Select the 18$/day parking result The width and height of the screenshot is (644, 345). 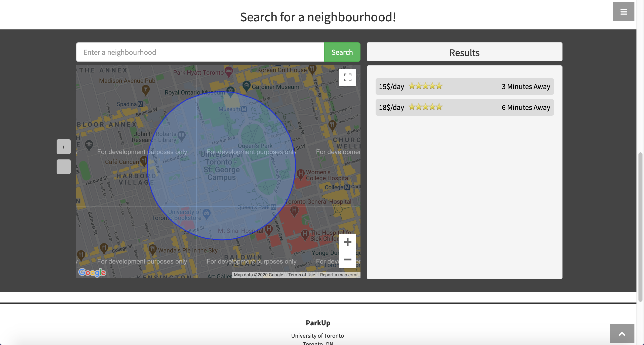tap(464, 107)
